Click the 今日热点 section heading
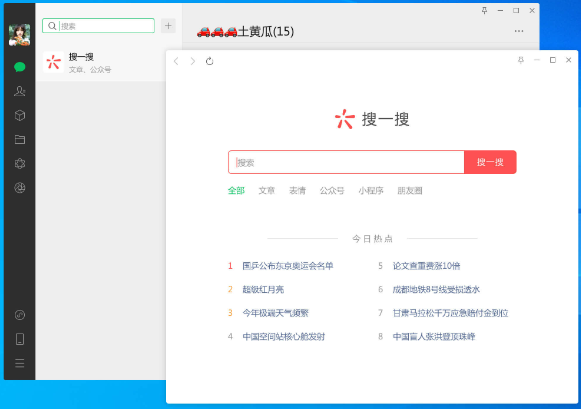This screenshot has height=409, width=581. (x=372, y=239)
